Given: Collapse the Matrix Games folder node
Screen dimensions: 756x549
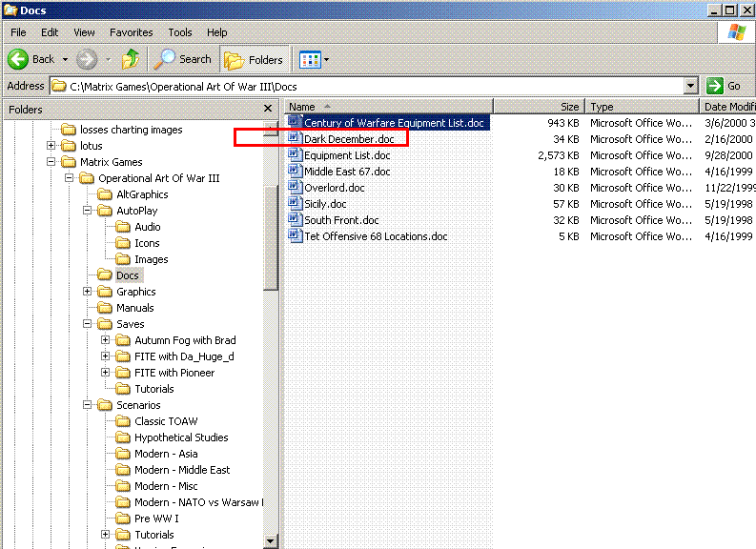Looking at the screenshot, I should pos(51,161).
